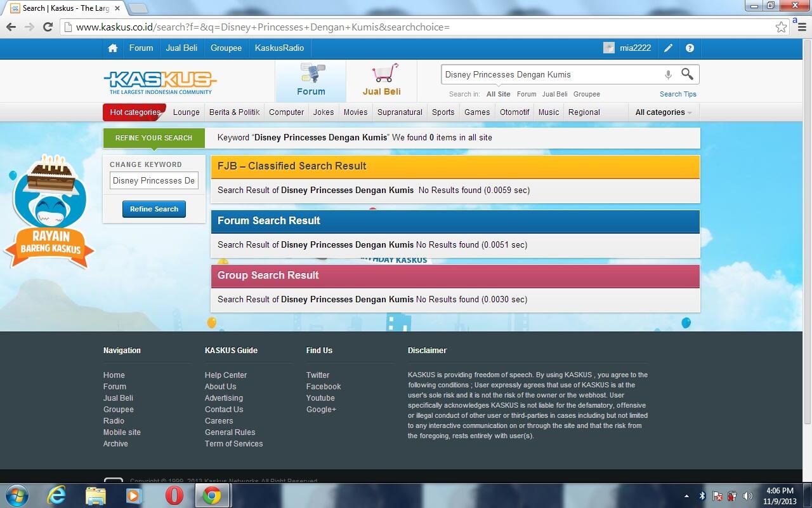Open Games category
Viewport: 812px width, 508px height.
477,112
